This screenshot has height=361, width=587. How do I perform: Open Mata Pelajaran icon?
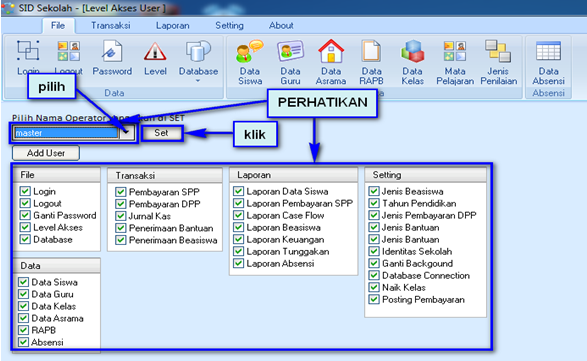point(455,51)
